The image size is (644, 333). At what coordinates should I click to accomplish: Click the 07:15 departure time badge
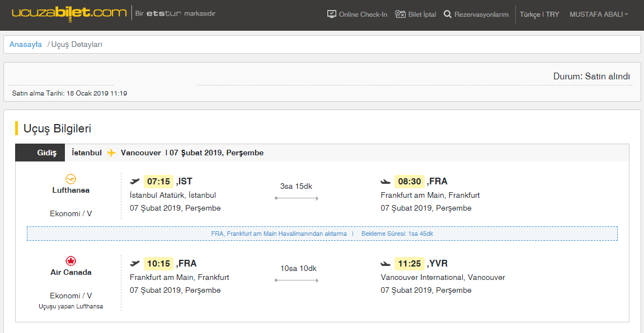pyautogui.click(x=158, y=181)
